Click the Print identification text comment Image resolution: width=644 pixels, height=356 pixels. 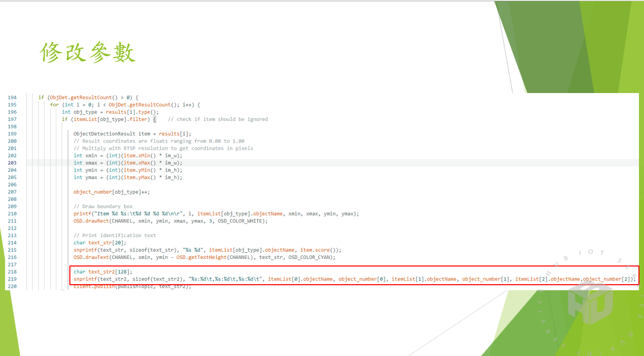115,235
